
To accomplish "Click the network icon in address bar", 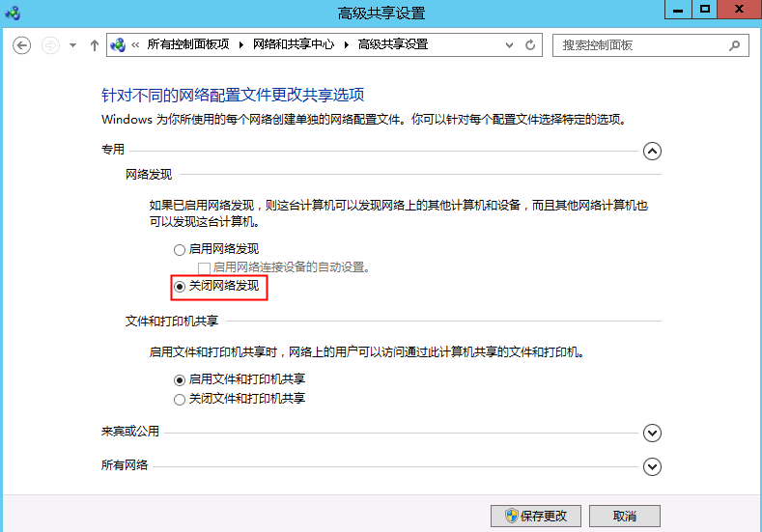I will (119, 45).
